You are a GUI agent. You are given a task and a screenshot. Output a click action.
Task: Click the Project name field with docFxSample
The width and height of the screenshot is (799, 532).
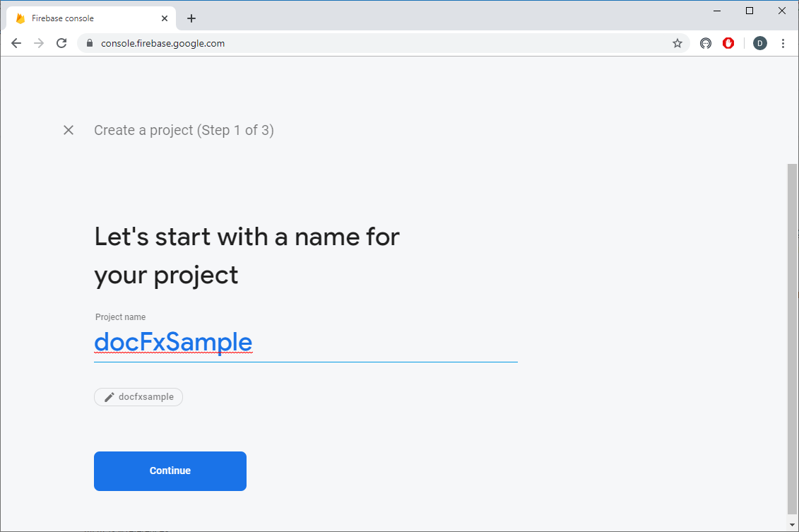[305, 343]
